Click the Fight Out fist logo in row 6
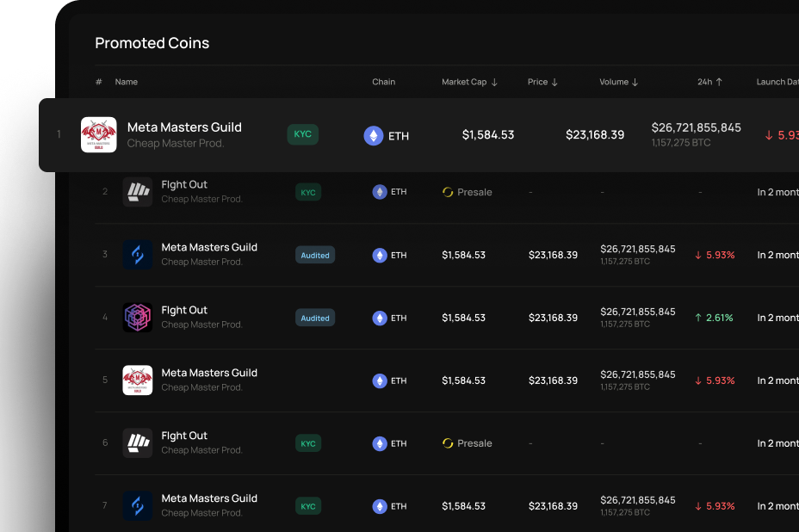799x532 pixels. (138, 442)
